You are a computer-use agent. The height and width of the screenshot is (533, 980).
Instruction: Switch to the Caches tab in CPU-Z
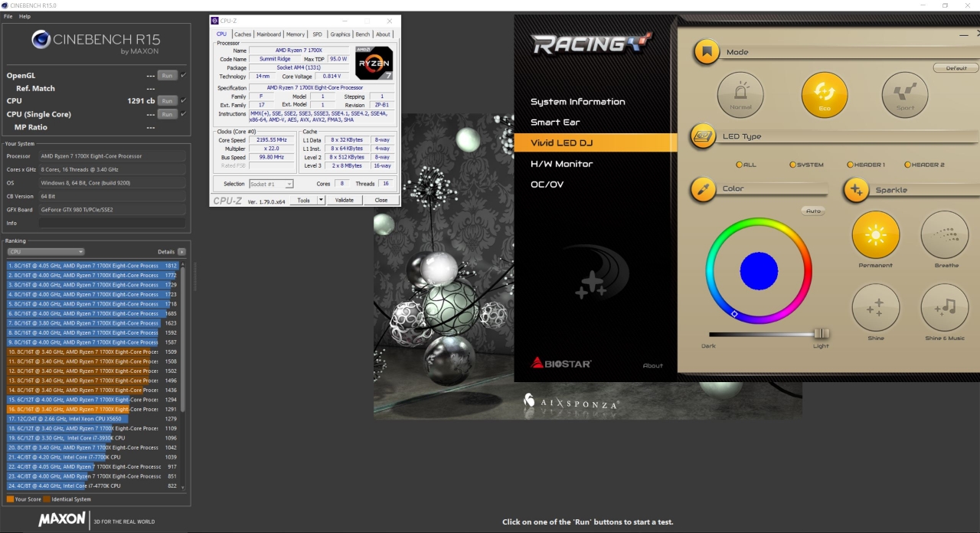(x=243, y=34)
